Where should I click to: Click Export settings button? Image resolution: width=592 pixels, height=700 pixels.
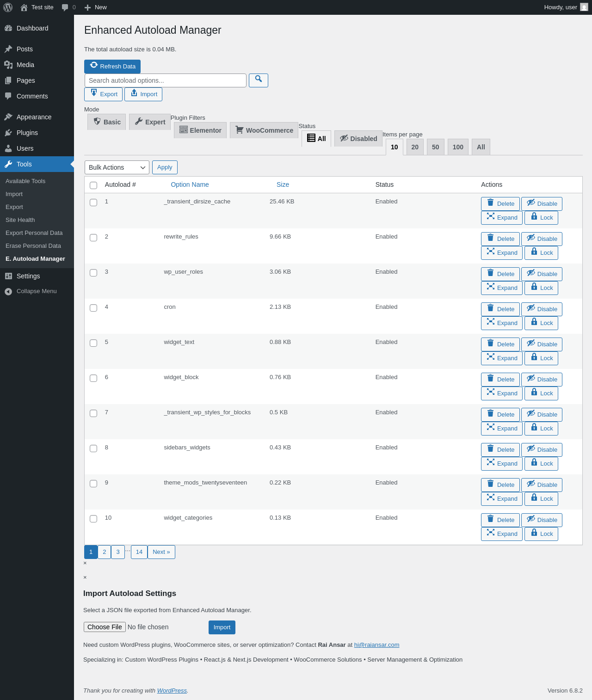(x=104, y=94)
